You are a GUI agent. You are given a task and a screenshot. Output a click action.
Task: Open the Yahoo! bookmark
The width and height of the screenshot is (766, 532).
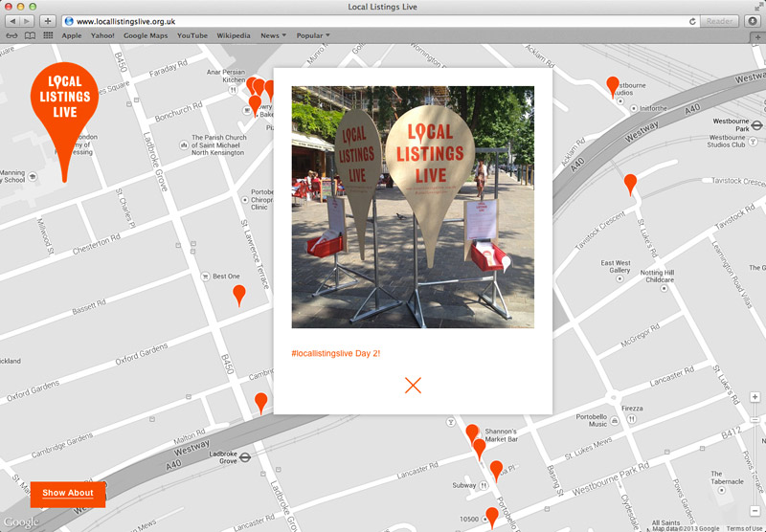(x=102, y=35)
